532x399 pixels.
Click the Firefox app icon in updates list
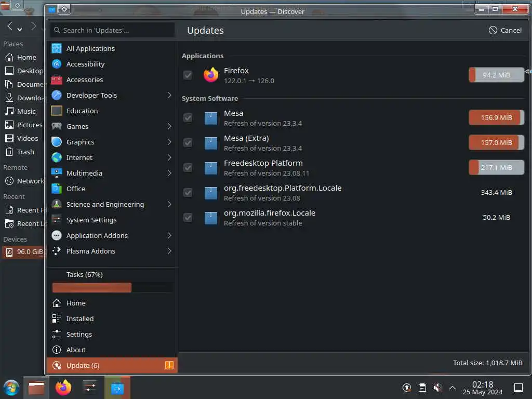211,75
